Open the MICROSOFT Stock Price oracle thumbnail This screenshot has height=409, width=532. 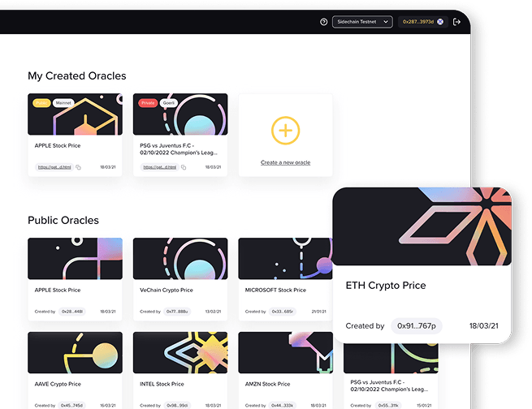pos(285,258)
